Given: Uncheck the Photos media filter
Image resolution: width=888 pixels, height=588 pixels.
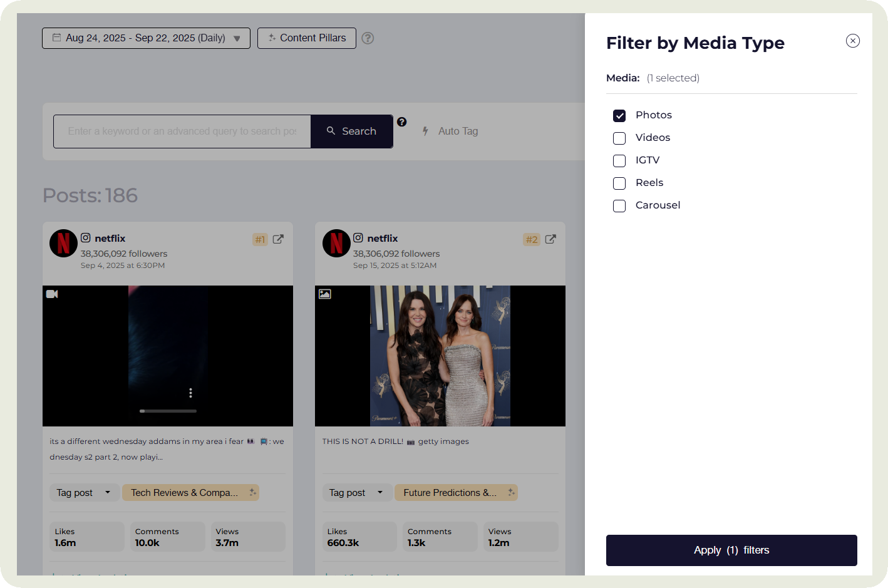Looking at the screenshot, I should 619,116.
